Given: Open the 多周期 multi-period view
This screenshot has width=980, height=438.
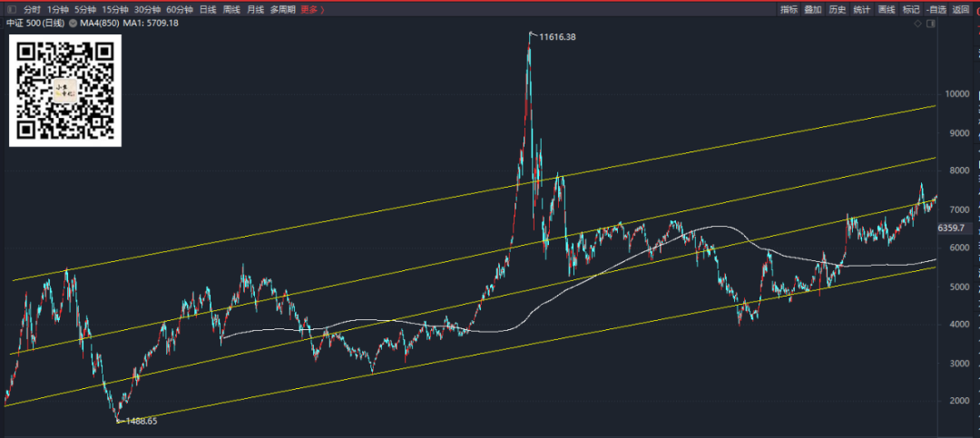Looking at the screenshot, I should (x=282, y=9).
